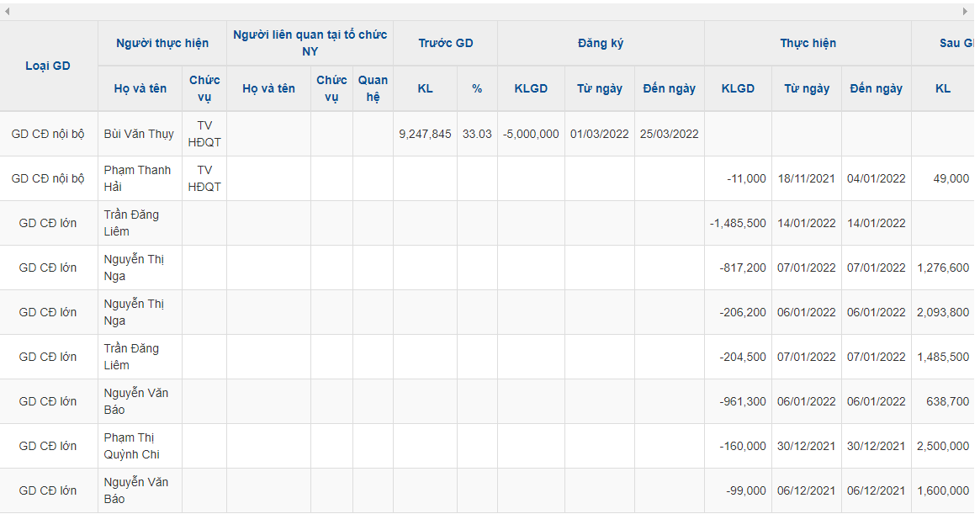The height and width of the screenshot is (514, 980).
Task: Click the horizontal scrollbar track above the table
Action: tap(488, 11)
